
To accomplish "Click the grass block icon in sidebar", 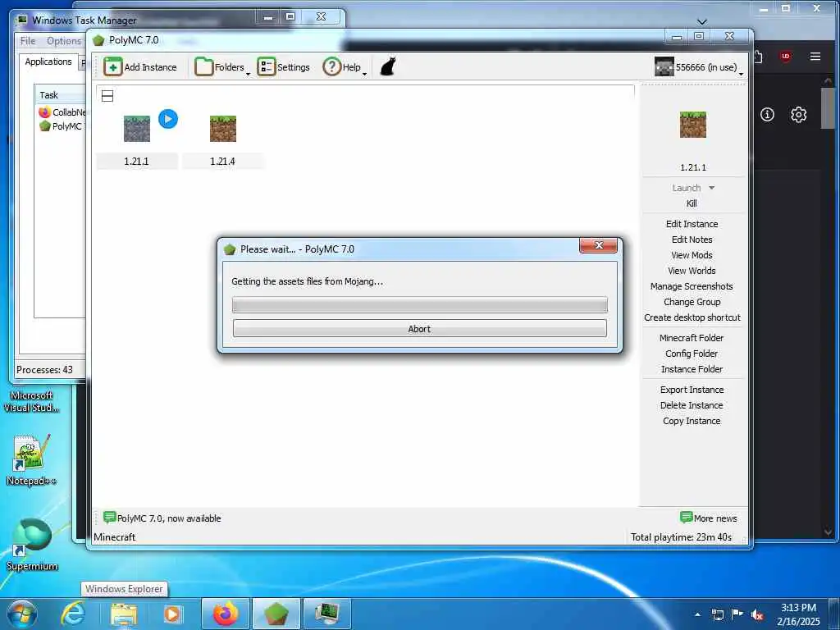I will coord(692,125).
